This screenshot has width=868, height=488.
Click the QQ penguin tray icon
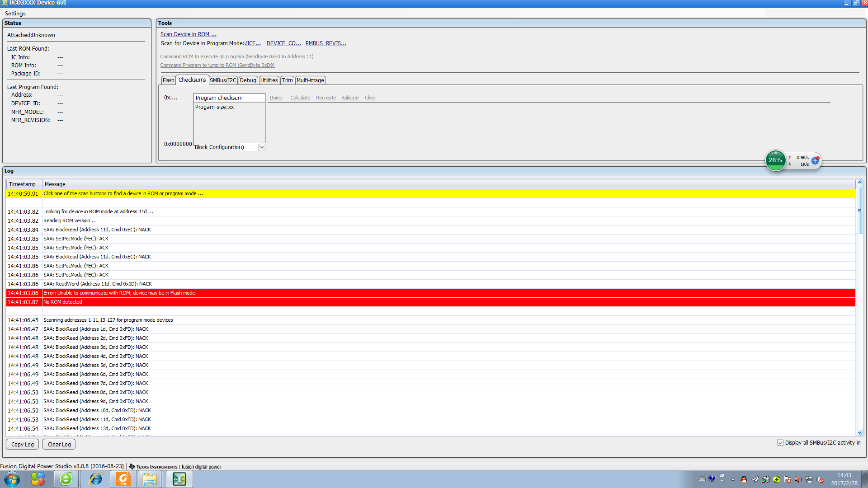pos(744,479)
